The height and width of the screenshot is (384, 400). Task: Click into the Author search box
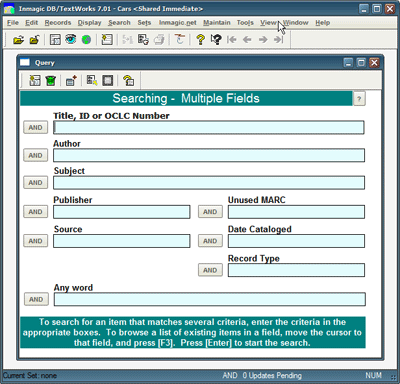(209, 155)
